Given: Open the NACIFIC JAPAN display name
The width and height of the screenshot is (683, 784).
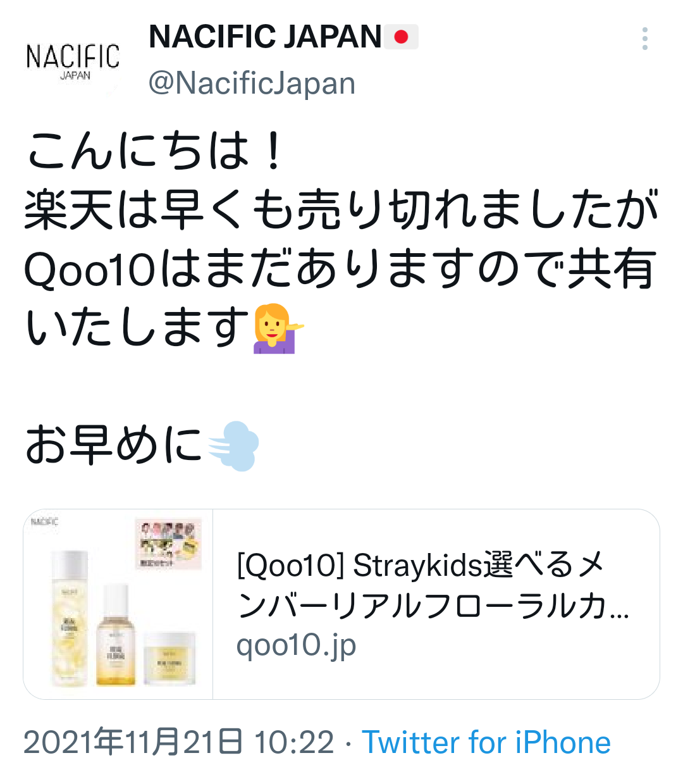Looking at the screenshot, I should click(265, 37).
